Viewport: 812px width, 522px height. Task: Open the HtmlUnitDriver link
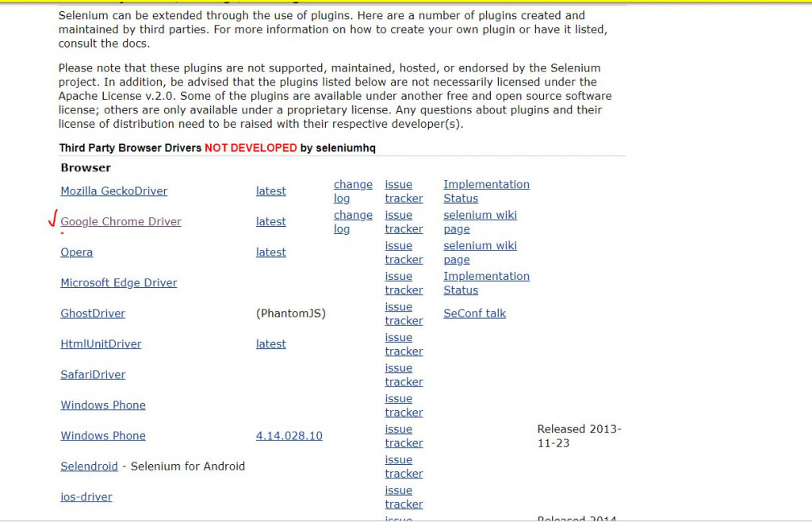(101, 344)
